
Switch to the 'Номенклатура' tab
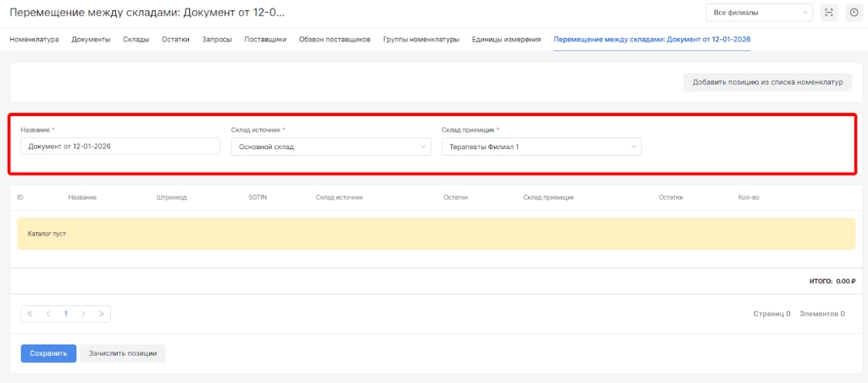pyautogui.click(x=34, y=40)
